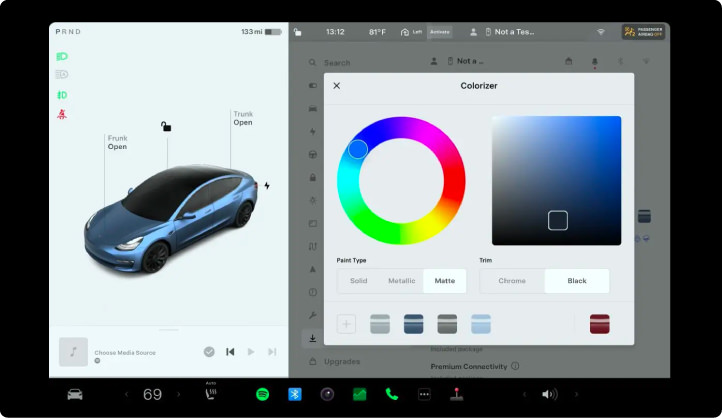Add new color with plus button
Screen dimensions: 722x418
346,323
